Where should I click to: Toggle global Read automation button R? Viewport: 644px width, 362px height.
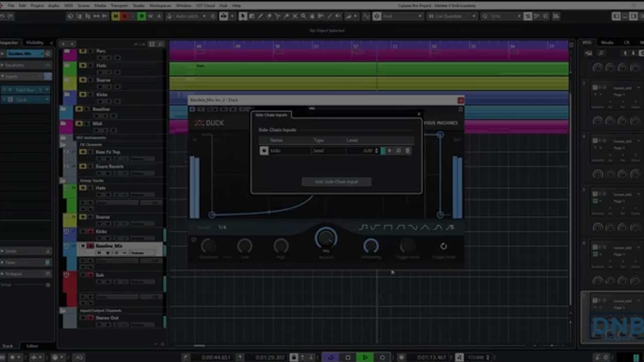point(142,16)
